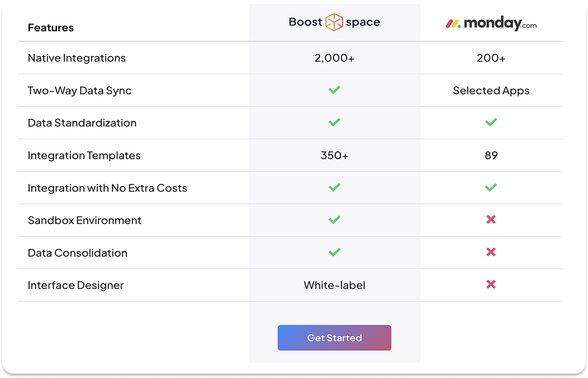The width and height of the screenshot is (588, 378).
Task: Click the Features column header
Action: [50, 28]
